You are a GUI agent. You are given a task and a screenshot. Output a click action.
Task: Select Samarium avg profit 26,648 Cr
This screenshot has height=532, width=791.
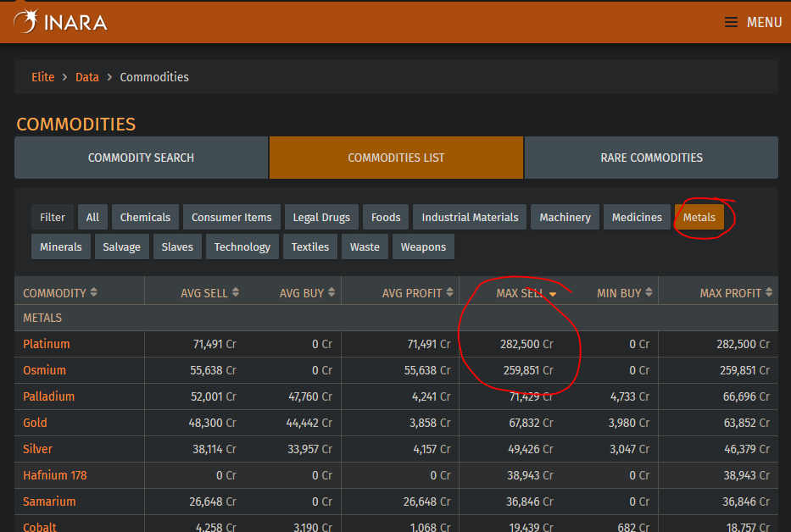point(426,502)
